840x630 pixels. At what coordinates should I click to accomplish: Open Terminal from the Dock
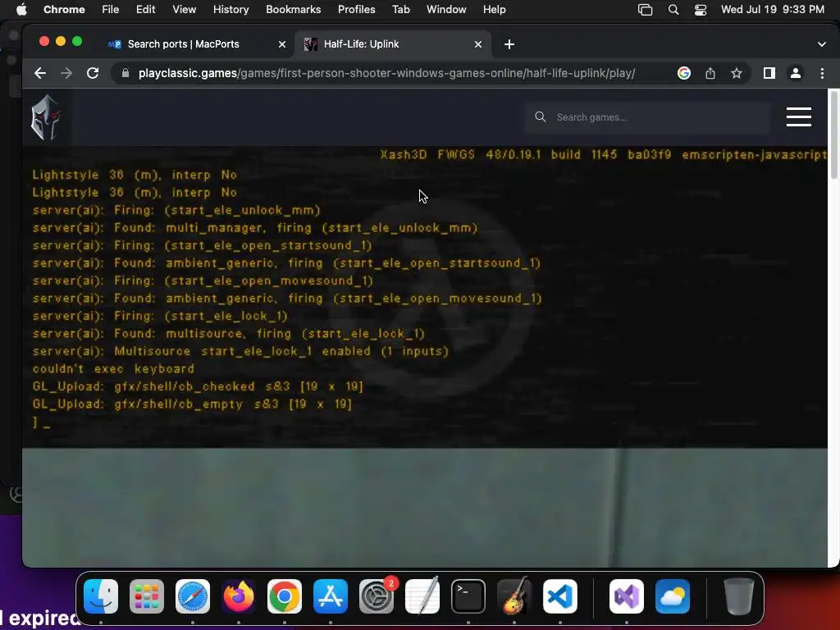tap(468, 596)
